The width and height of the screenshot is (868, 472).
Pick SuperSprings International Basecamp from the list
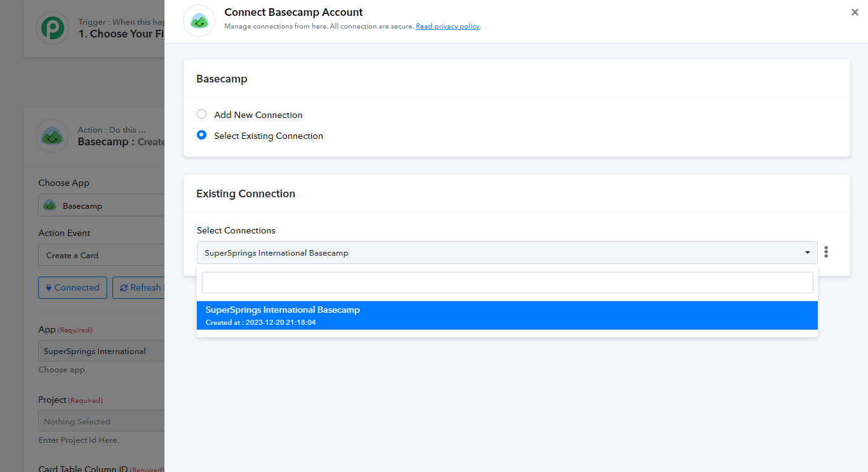pyautogui.click(x=507, y=315)
